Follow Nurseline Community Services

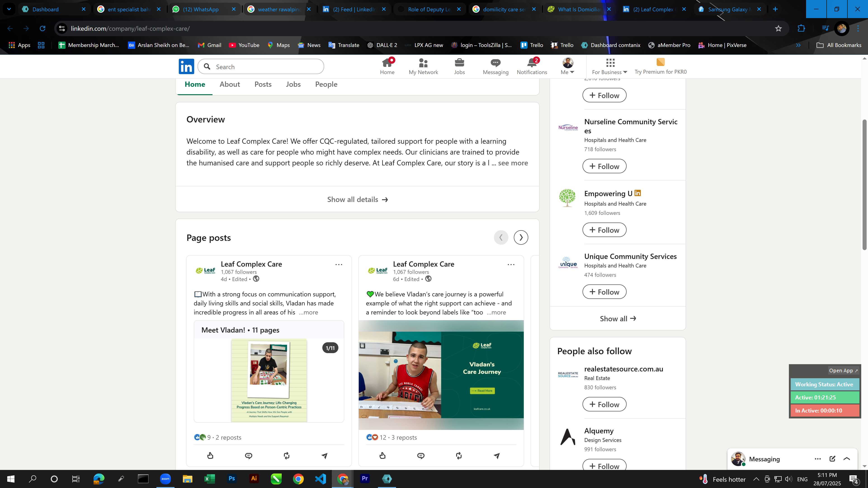pyautogui.click(x=604, y=166)
